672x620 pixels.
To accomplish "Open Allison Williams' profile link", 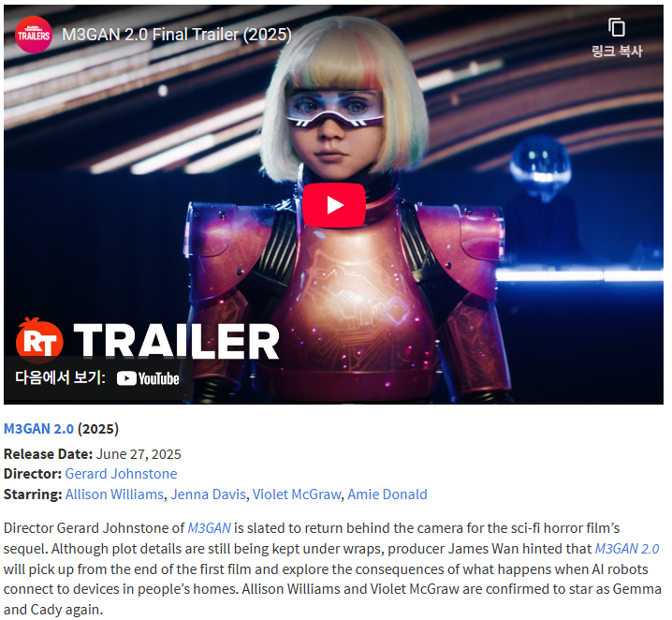I will pyautogui.click(x=114, y=495).
